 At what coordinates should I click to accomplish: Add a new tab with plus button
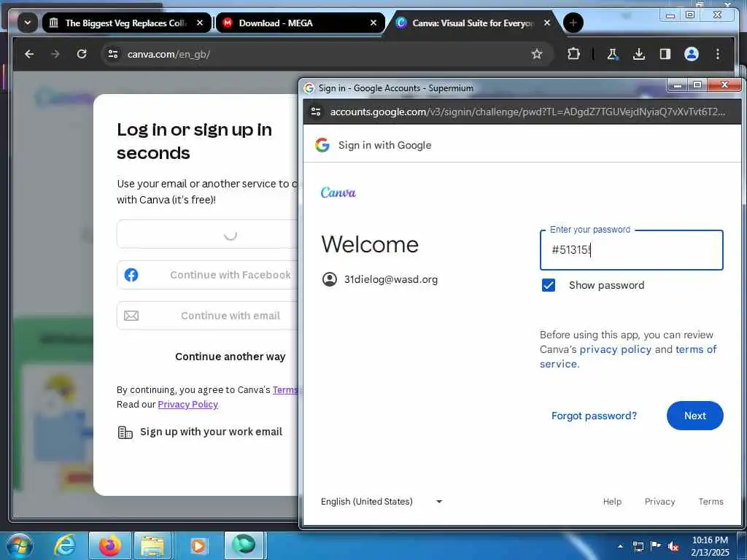coord(573,23)
